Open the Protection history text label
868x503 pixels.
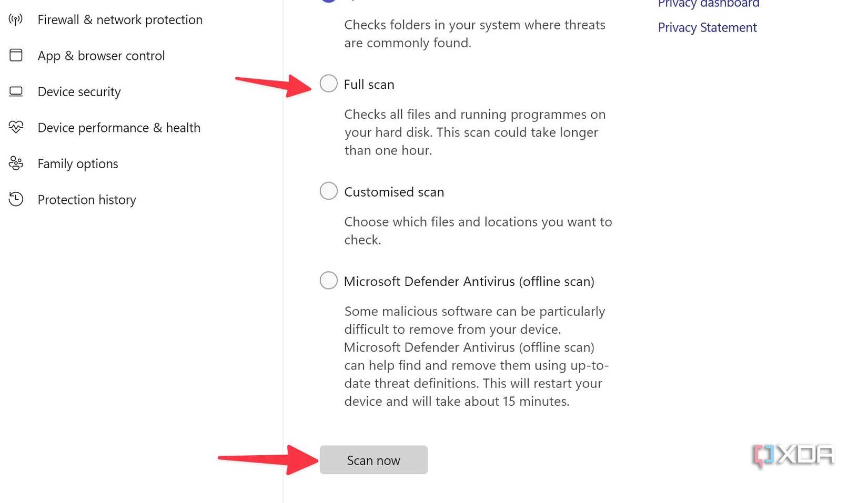click(87, 200)
